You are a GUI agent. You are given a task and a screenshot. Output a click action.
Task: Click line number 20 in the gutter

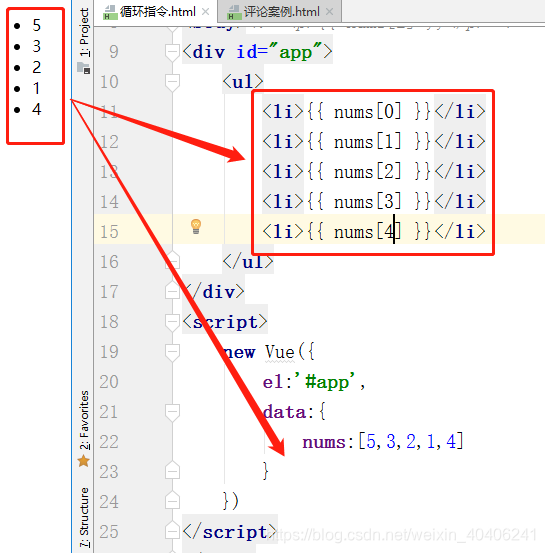click(x=109, y=382)
